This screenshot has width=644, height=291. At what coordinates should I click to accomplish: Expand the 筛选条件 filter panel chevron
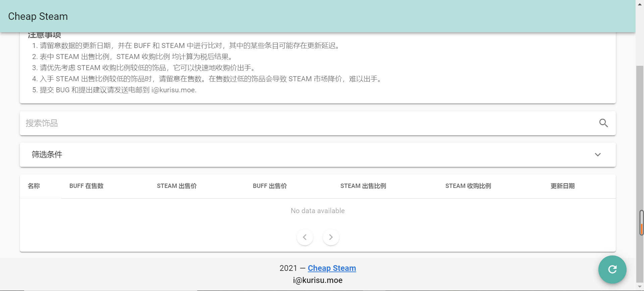pos(598,155)
